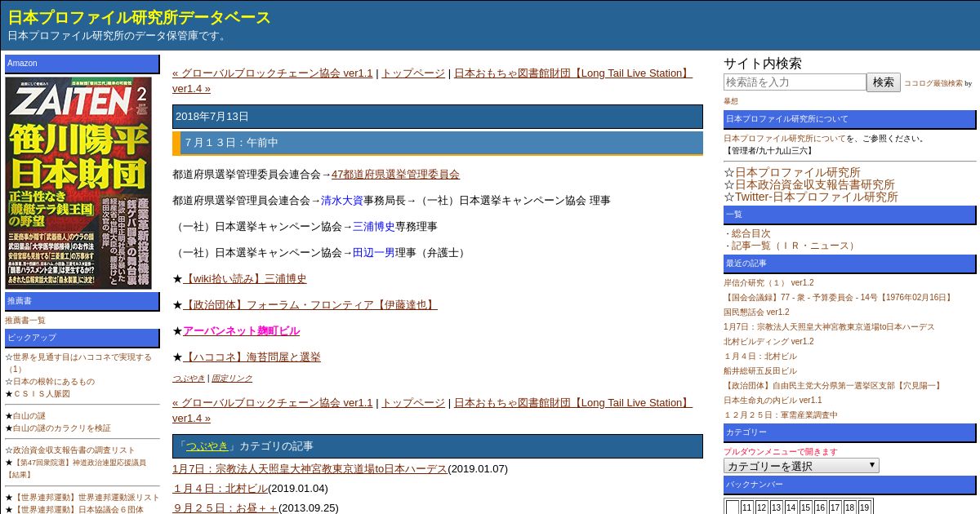Open recent post 北村ビルディング ver1.2
This screenshot has height=514, width=980.
pyautogui.click(x=768, y=341)
